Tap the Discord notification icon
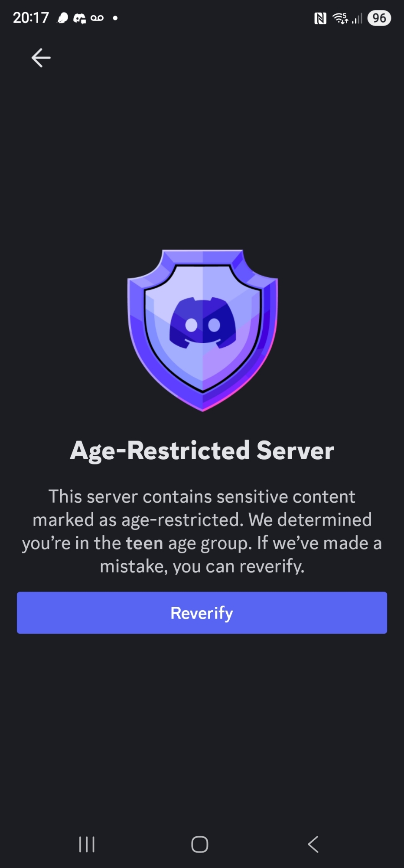Screen dimensions: 404x868 pyautogui.click(x=79, y=18)
